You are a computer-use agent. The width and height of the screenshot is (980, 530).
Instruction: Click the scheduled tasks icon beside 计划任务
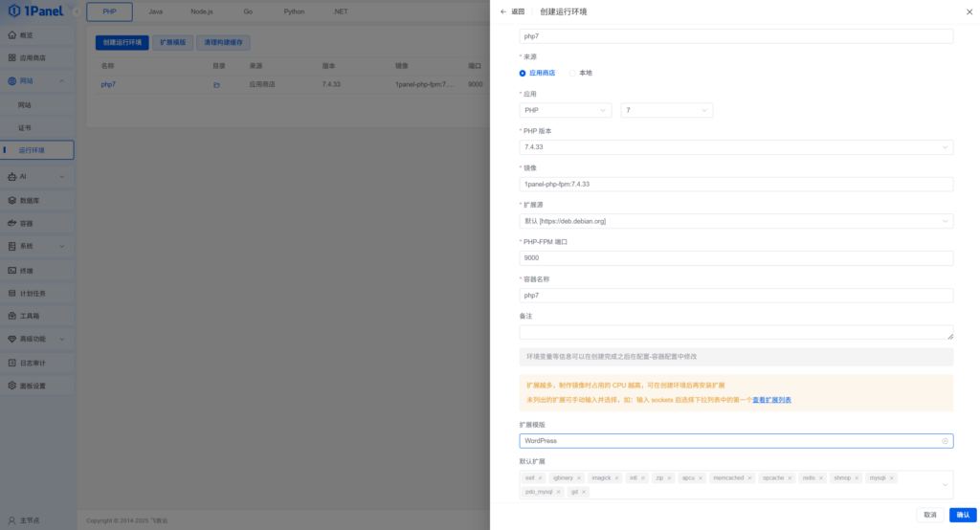pos(11,293)
